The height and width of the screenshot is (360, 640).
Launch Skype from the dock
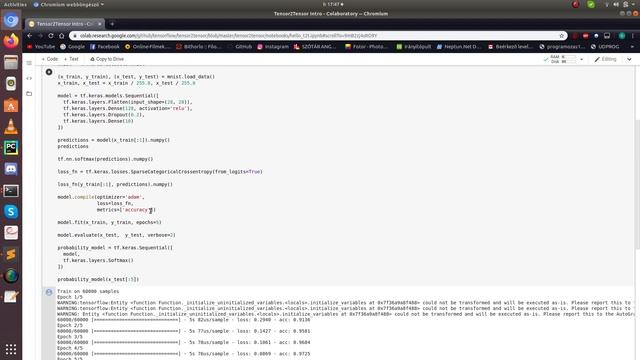(11, 212)
